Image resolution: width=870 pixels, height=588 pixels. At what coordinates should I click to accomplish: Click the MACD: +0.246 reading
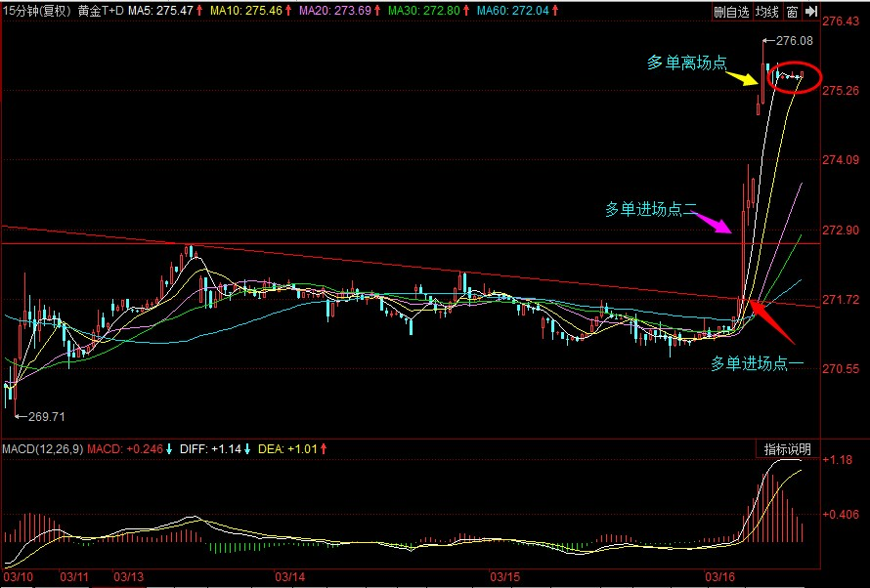[x=125, y=449]
